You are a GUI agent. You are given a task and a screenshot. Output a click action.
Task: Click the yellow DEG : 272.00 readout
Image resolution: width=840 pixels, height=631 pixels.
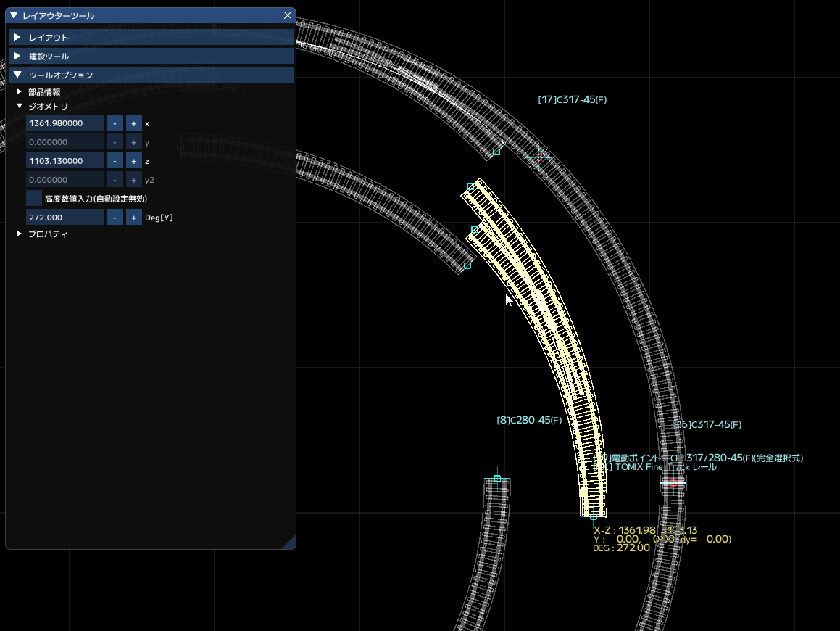621,548
